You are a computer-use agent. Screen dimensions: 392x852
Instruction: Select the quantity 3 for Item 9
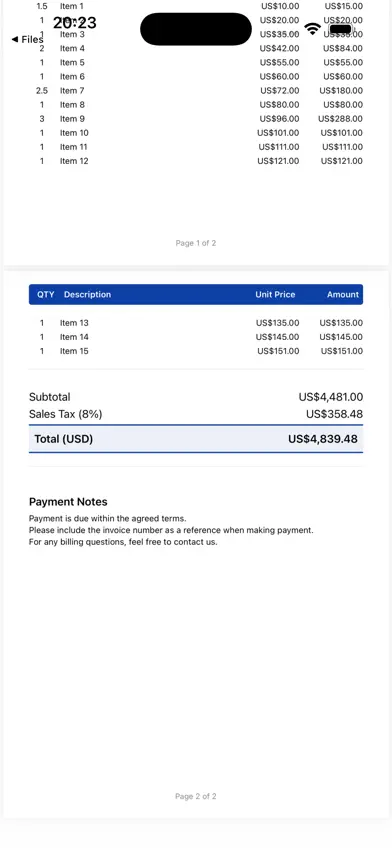tap(42, 119)
